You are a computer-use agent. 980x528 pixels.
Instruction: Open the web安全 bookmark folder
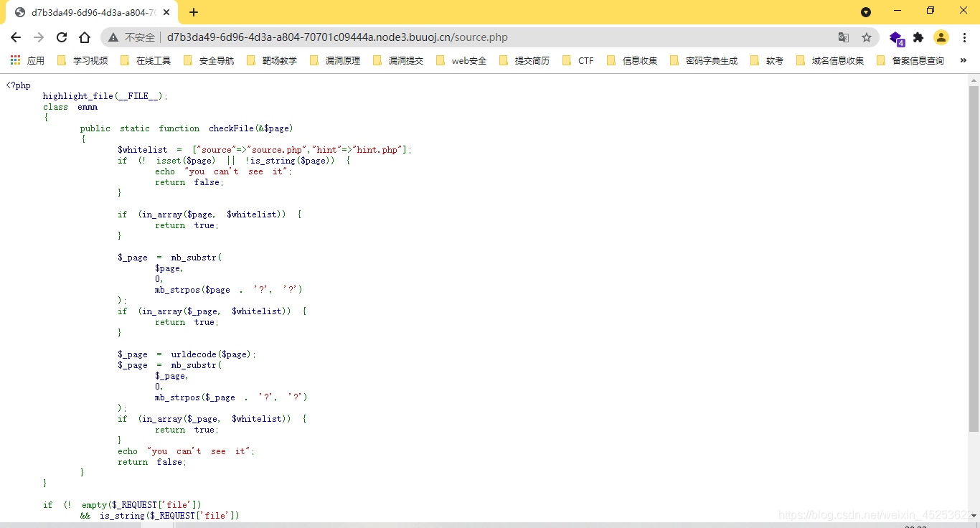click(x=461, y=61)
